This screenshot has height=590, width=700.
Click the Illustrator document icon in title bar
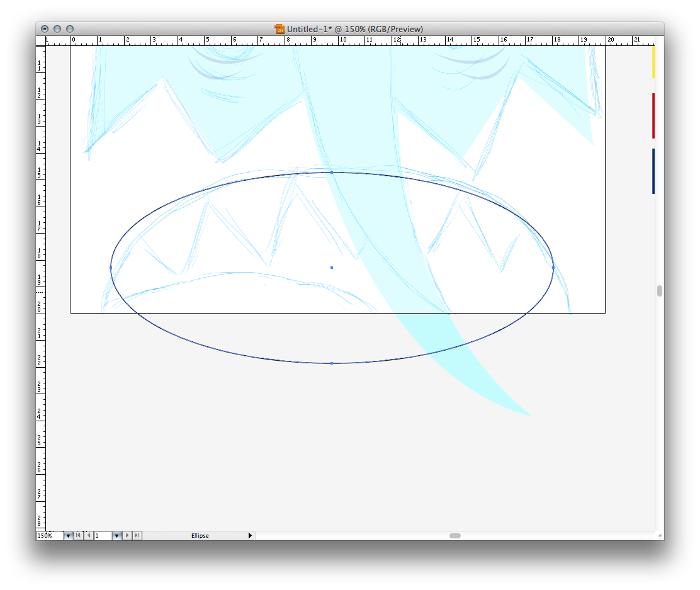point(279,29)
